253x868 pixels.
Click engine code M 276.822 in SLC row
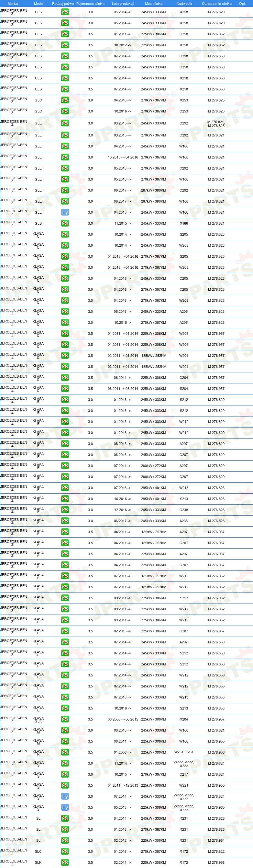pos(216,851)
